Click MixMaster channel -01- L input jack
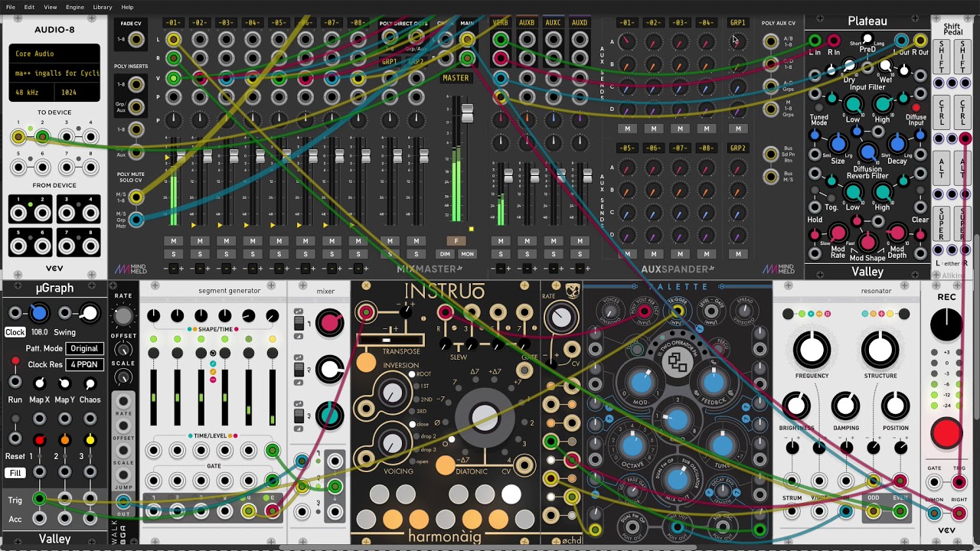This screenshot has height=551, width=980. (174, 40)
